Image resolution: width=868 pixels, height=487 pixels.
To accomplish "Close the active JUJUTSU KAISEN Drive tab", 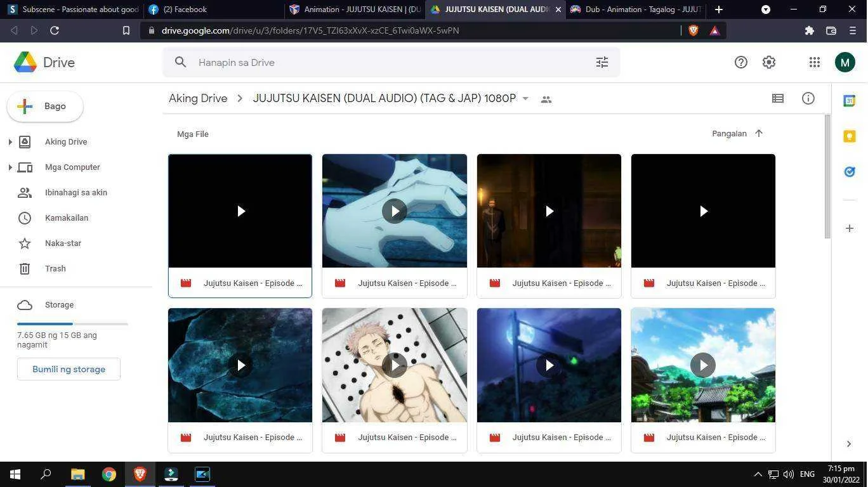I will pos(558,10).
